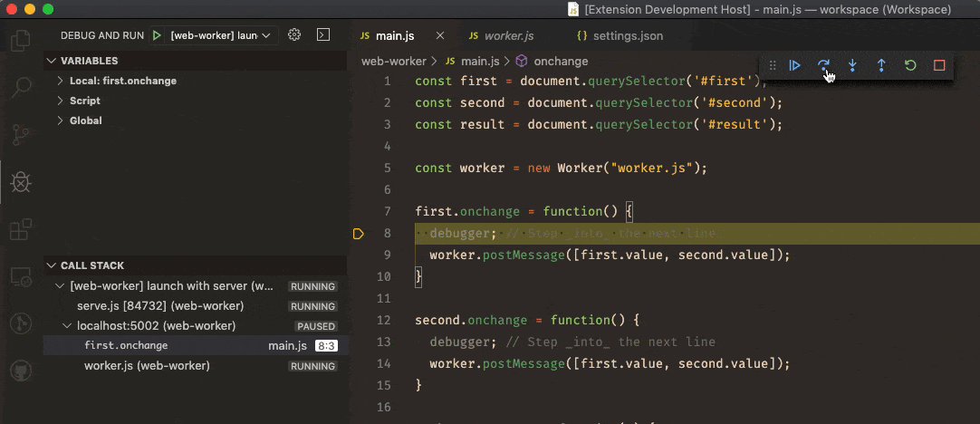Open the Debug Console icon
Viewport: 980px width, 424px height.
322,35
